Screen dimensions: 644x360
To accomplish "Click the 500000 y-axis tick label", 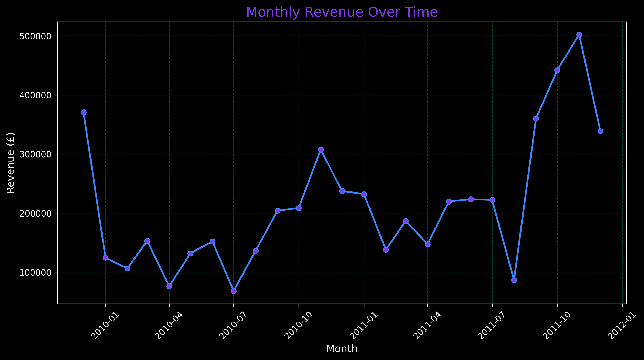I will [35, 36].
